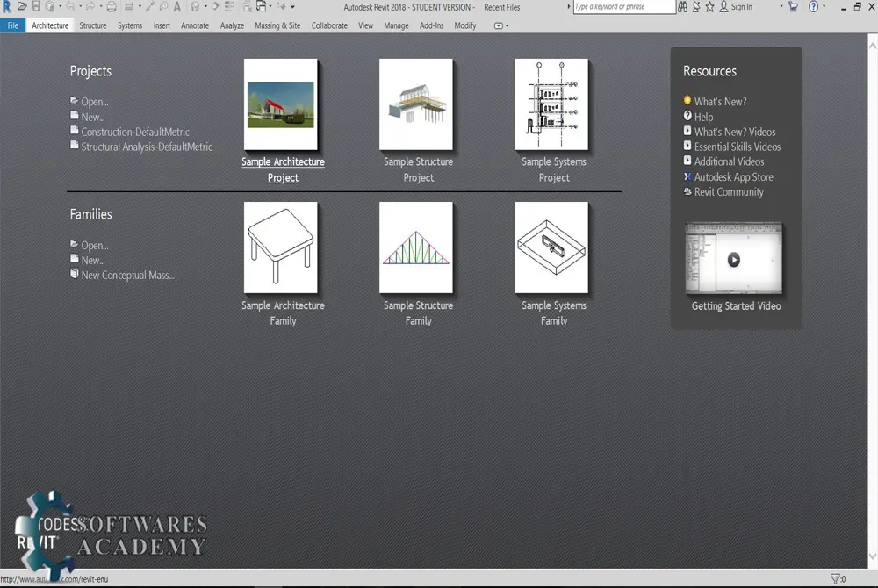Open the Communication Center satellite icon
The width and height of the screenshot is (878, 588).
point(696,7)
